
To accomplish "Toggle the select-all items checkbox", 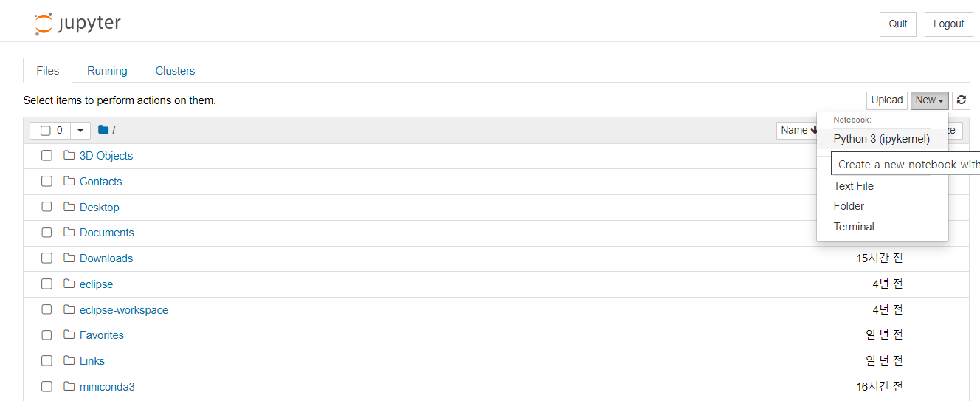I will [x=46, y=131].
